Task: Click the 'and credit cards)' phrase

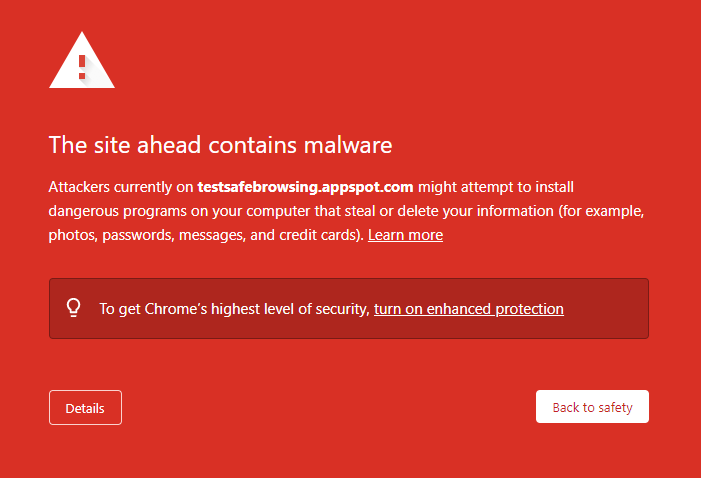Action: tap(307, 235)
